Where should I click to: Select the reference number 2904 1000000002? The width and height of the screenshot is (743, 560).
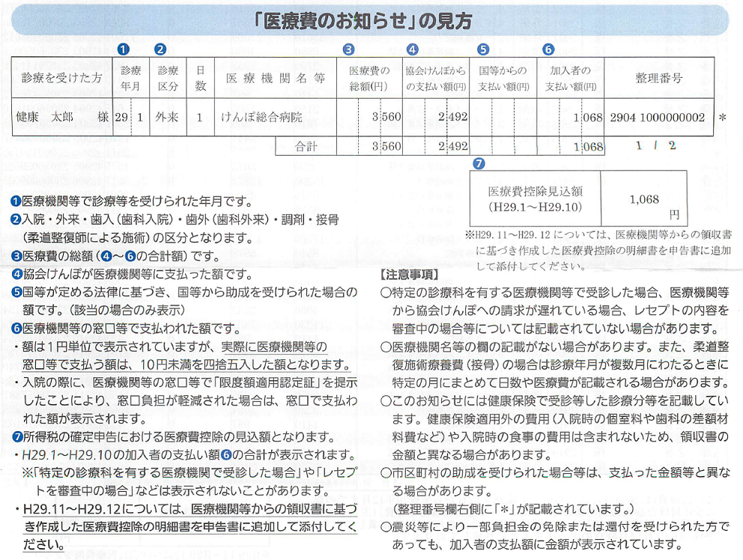click(657, 117)
